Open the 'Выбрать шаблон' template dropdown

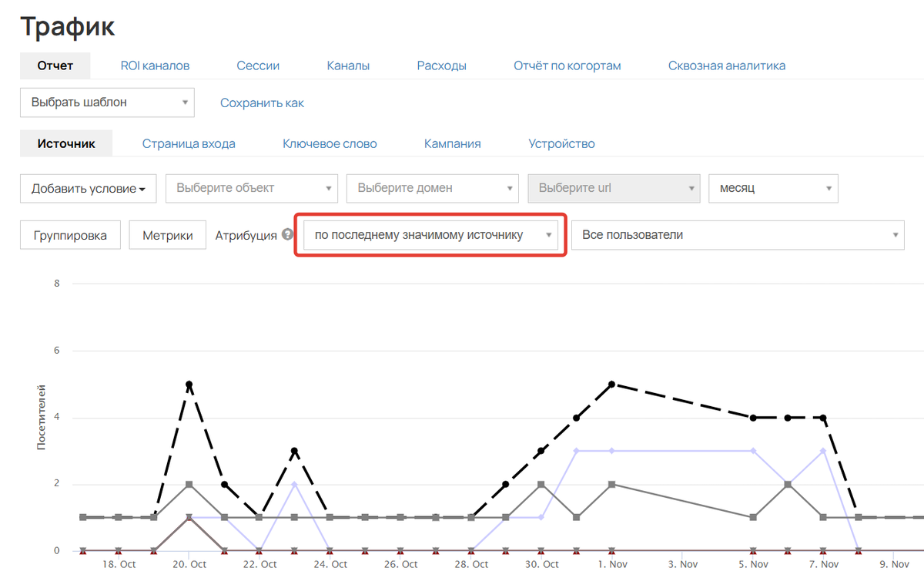tap(107, 102)
